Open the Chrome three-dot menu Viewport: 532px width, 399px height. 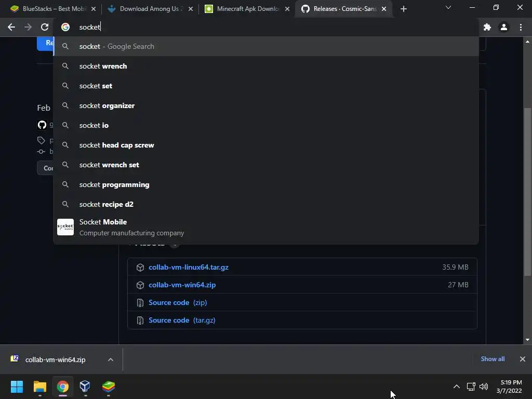tap(521, 27)
